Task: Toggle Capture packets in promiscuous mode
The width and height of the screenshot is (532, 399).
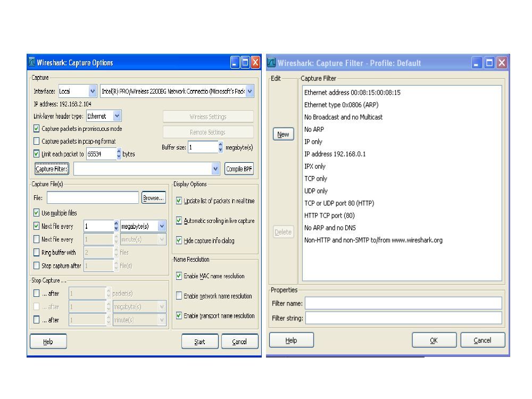Action: pyautogui.click(x=37, y=129)
